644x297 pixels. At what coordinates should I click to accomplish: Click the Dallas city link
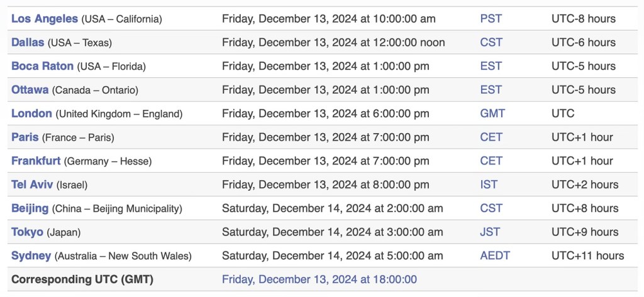[28, 43]
